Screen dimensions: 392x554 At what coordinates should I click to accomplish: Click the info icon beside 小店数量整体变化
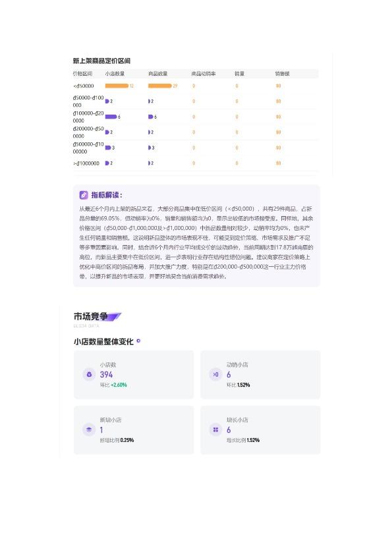[138, 341]
